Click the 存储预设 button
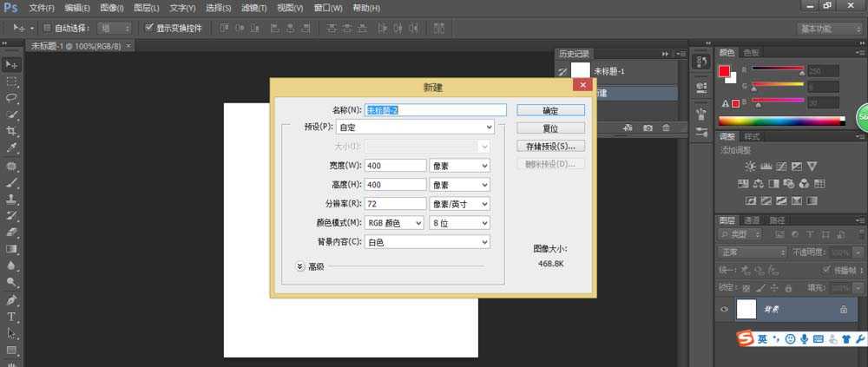 (x=550, y=146)
